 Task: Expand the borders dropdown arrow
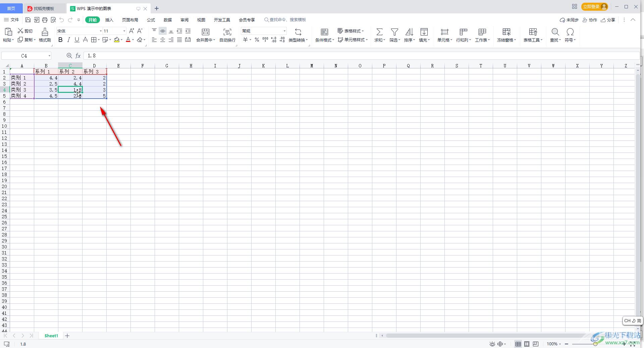(x=98, y=40)
